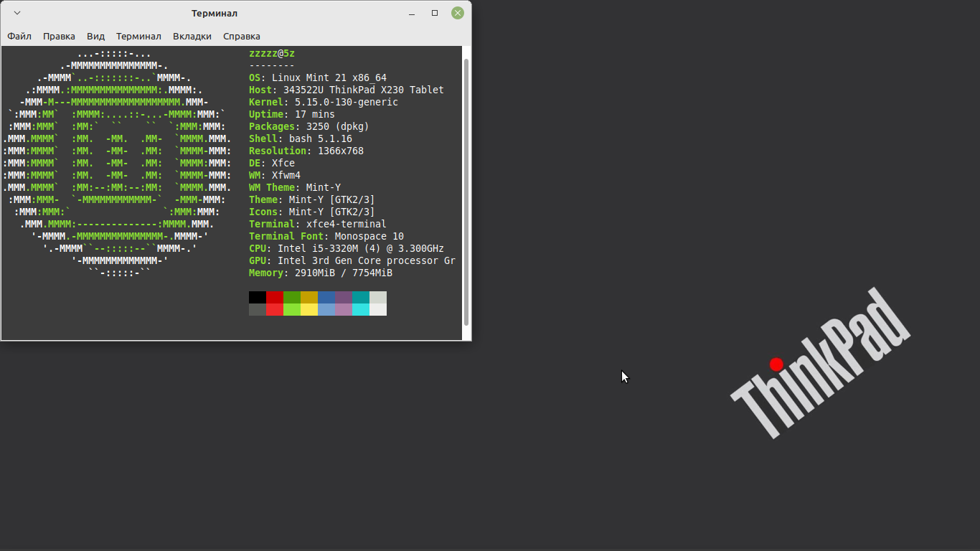This screenshot has height=551, width=980.
Task: Click the bright cyan palette swatch
Action: (x=361, y=309)
